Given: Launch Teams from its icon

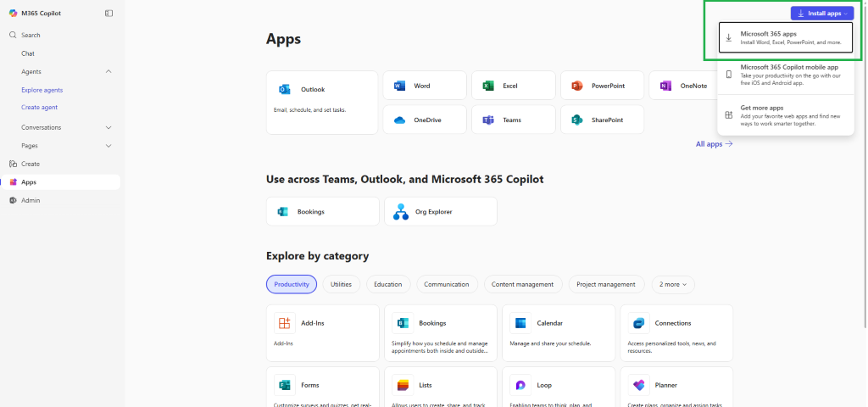Looking at the screenshot, I should [488, 120].
